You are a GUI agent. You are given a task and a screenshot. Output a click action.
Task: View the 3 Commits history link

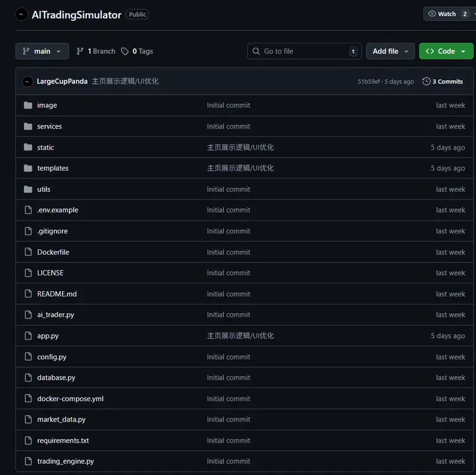[447, 82]
